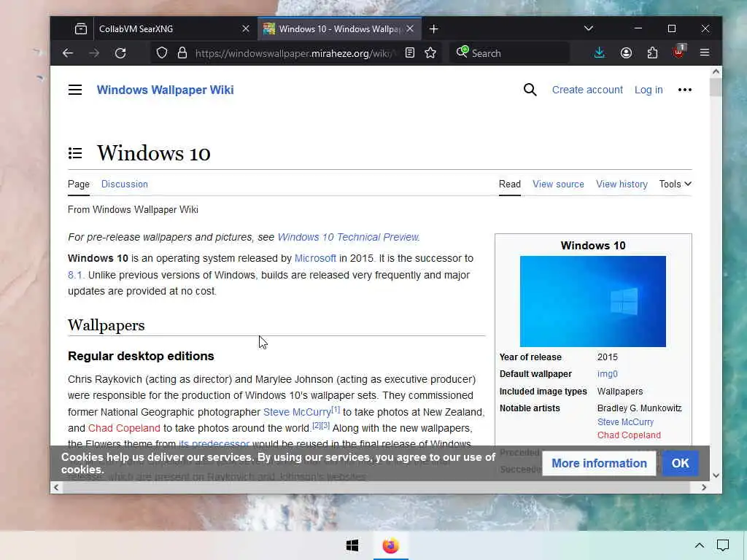The width and height of the screenshot is (747, 560).
Task: Open the img0 default wallpaper link
Action: coord(608,374)
